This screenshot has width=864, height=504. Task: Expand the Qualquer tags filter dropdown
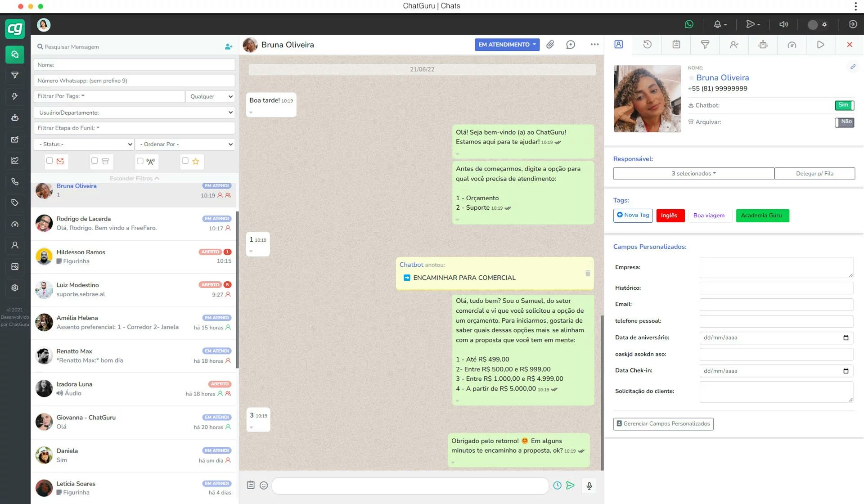click(210, 96)
